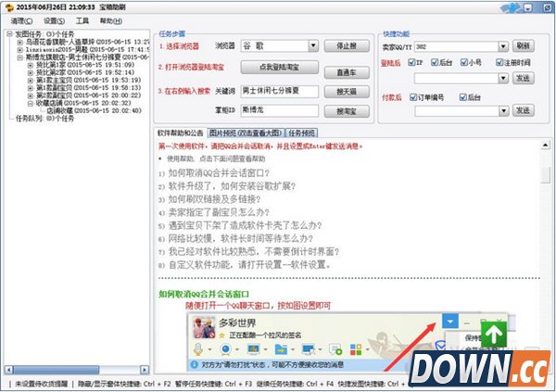The image size is (556, 392).
Task: Open the message dropdown under 付款后
Action: click(x=504, y=111)
